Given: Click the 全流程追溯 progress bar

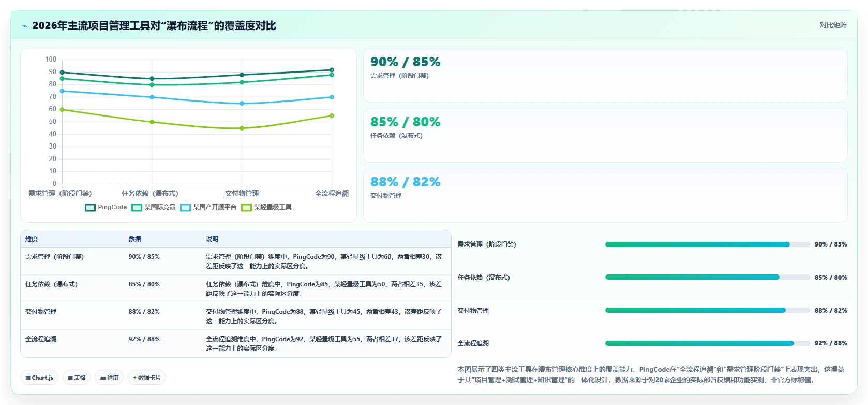Looking at the screenshot, I should [x=708, y=343].
